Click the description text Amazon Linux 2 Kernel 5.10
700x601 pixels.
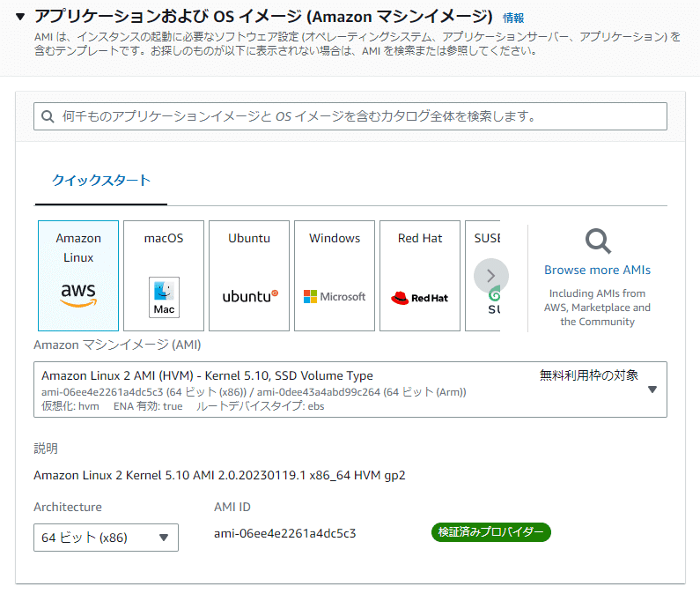point(219,475)
